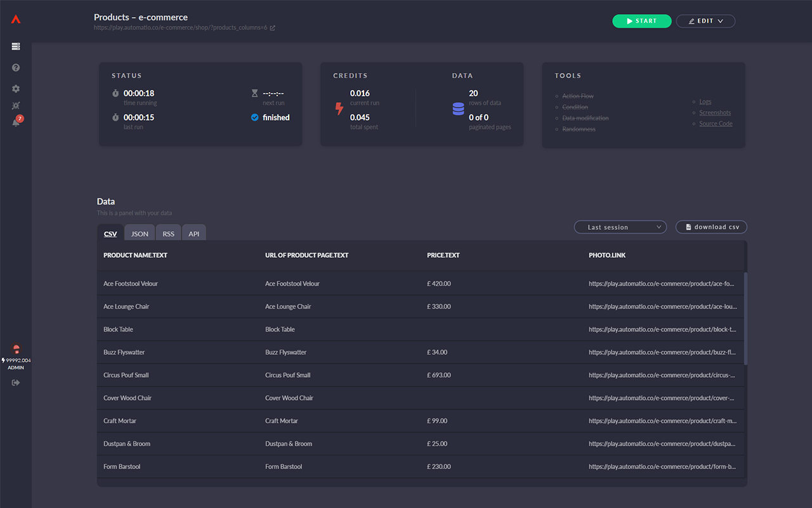The height and width of the screenshot is (508, 812).
Task: Enable the Data modification option
Action: [x=585, y=118]
